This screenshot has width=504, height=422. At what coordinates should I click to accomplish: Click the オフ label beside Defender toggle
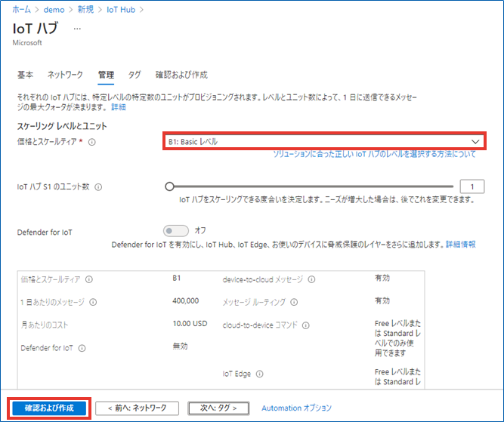pos(200,230)
